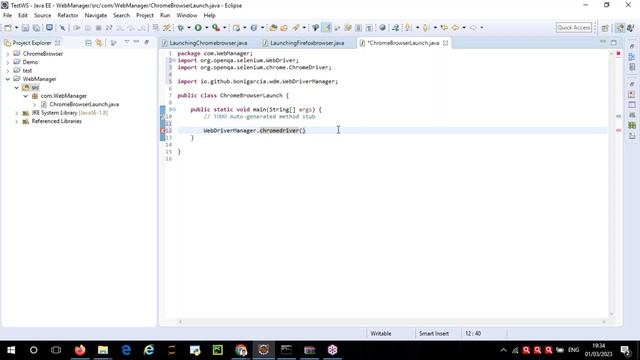Screen dimensions: 640x360
Task: Expand the Demo project node
Action: pyautogui.click(x=7, y=62)
